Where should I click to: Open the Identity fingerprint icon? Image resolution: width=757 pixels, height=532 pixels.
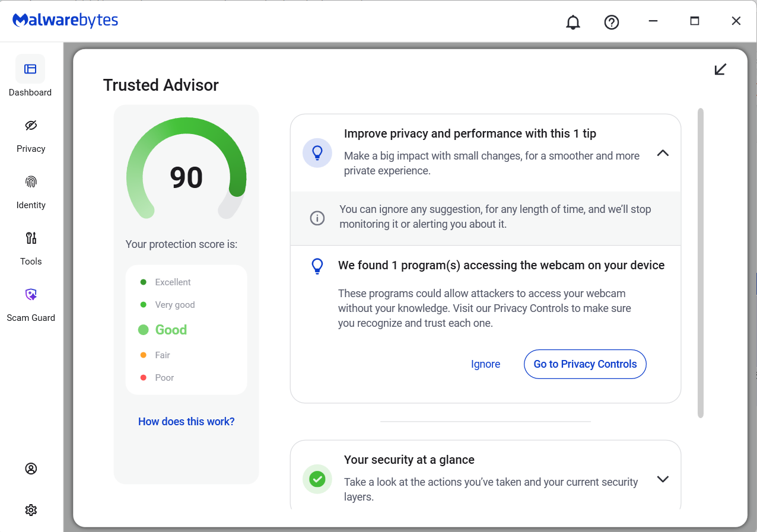(x=31, y=181)
